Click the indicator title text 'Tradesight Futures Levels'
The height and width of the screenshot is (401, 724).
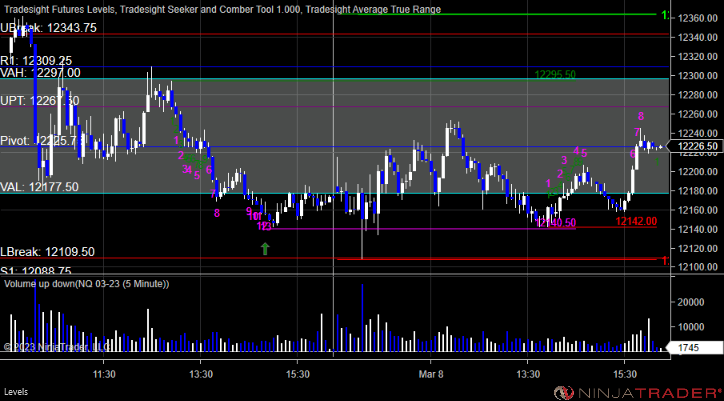point(58,9)
